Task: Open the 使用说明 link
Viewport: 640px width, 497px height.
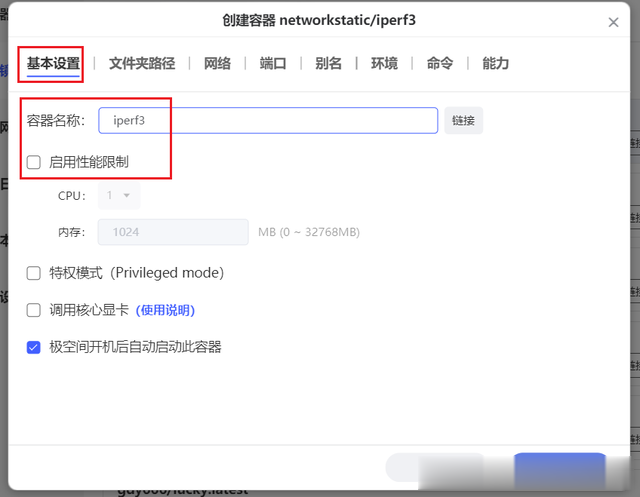Action: pos(165,310)
